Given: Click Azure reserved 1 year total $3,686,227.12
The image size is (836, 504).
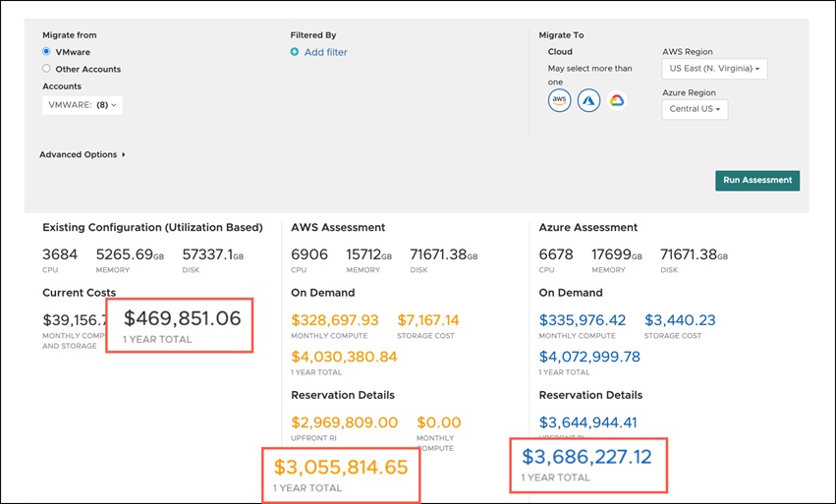Looking at the screenshot, I should 586,457.
